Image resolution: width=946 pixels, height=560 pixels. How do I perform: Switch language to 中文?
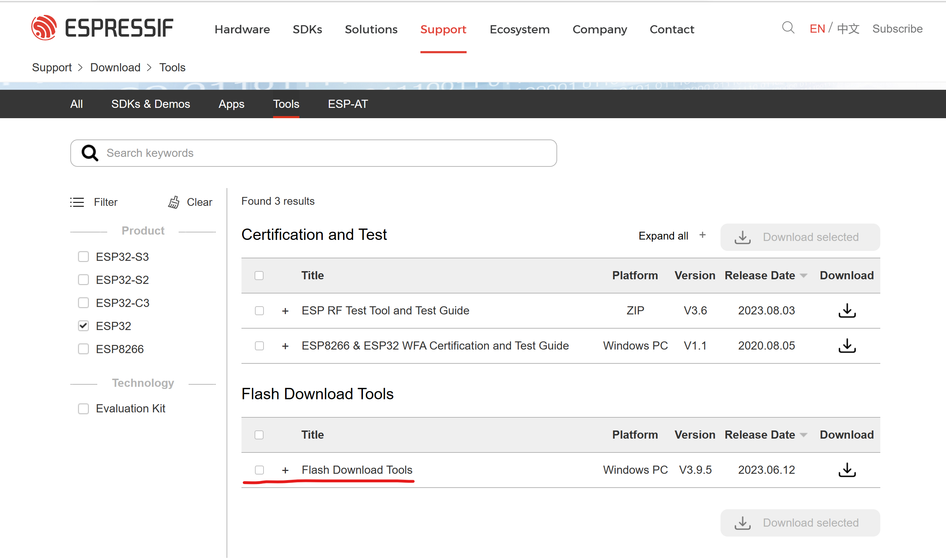click(848, 29)
